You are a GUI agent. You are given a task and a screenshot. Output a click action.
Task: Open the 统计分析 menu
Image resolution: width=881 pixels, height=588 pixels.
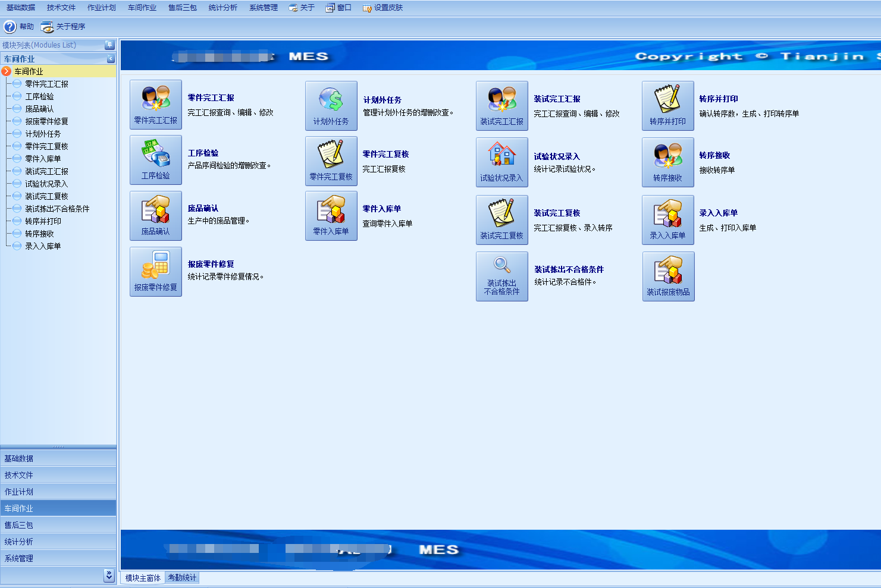click(x=223, y=8)
